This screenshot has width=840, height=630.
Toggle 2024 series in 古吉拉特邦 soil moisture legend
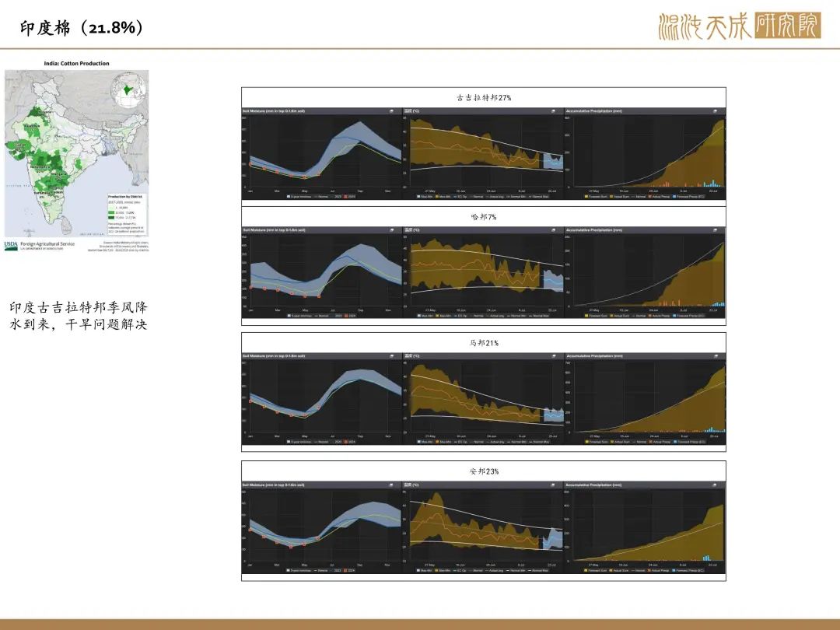click(x=350, y=197)
